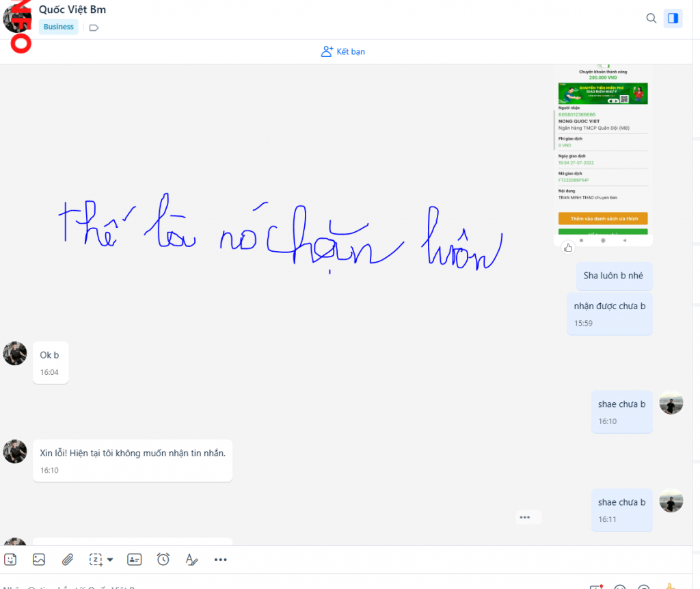
Task: React with thumbs-up on the transfer image
Action: click(x=568, y=248)
